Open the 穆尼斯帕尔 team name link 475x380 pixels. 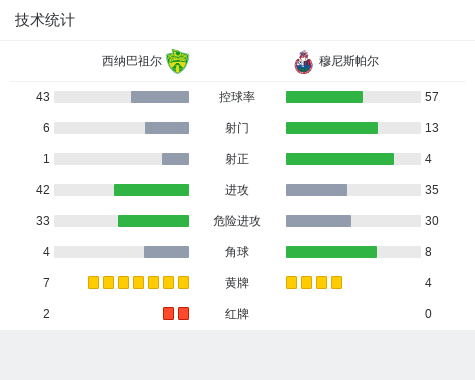coord(349,61)
